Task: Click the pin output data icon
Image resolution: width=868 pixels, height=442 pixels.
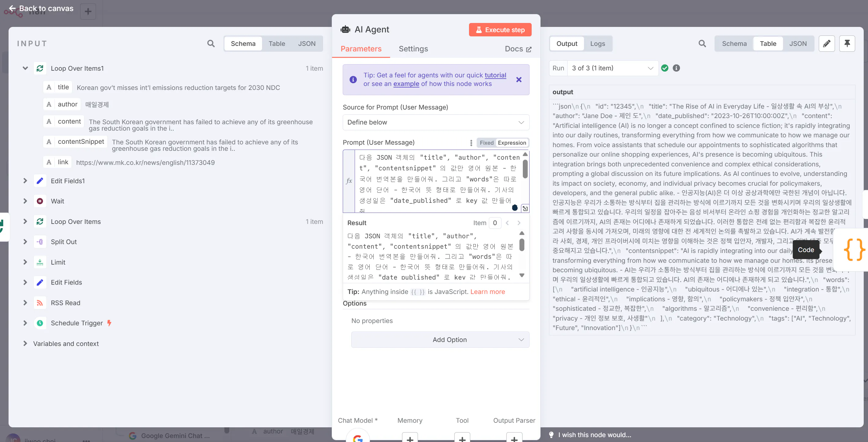Action: (847, 43)
